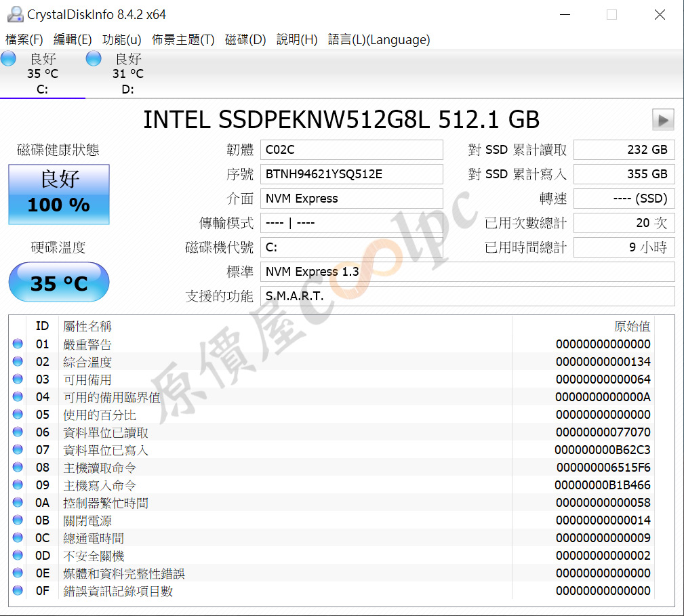Minimize the CrystalDiskInfo window
Image resolution: width=684 pixels, height=616 pixels.
565,14
